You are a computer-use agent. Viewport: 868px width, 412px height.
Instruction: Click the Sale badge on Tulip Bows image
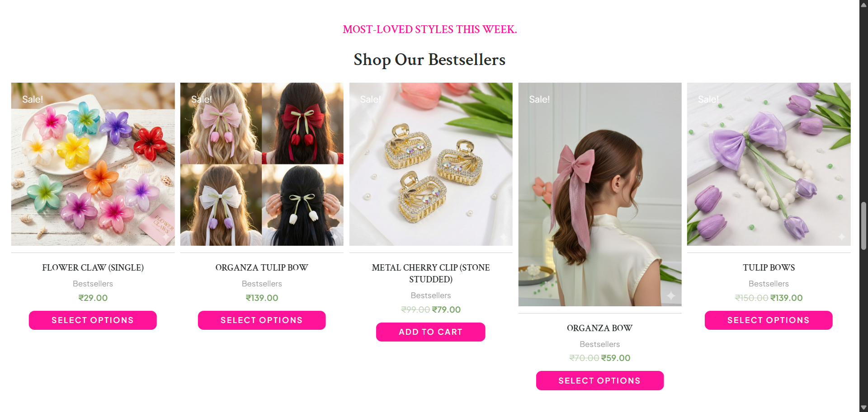(708, 99)
